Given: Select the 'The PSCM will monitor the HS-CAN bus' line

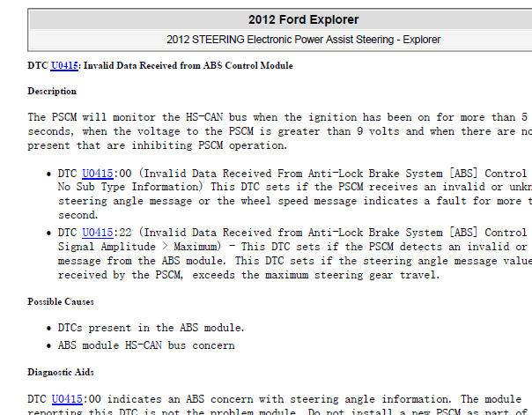Looking at the screenshot, I should 279,117.
